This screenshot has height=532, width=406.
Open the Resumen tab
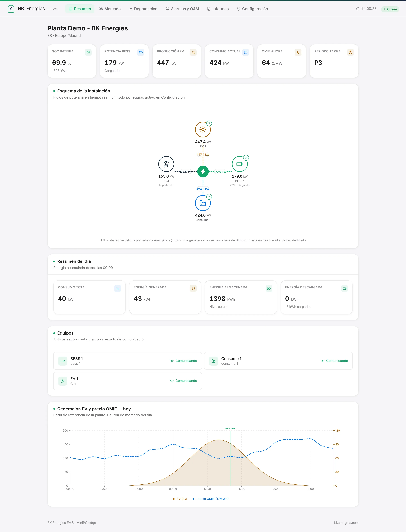pos(80,9)
